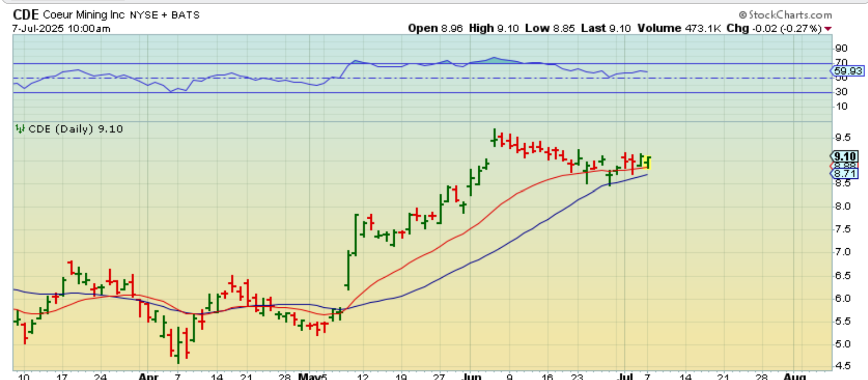This screenshot has height=380, width=868.
Task: Click the 8.0 price axis label
Action: click(x=843, y=206)
